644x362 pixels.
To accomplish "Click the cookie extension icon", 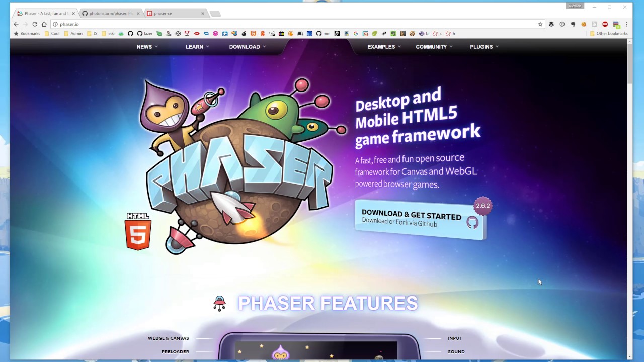I will [x=584, y=24].
